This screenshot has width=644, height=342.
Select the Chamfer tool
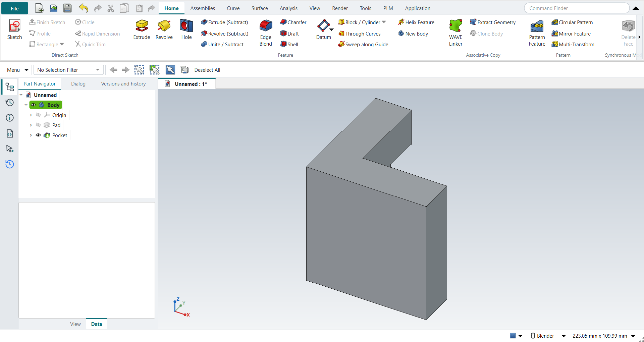[x=293, y=22]
